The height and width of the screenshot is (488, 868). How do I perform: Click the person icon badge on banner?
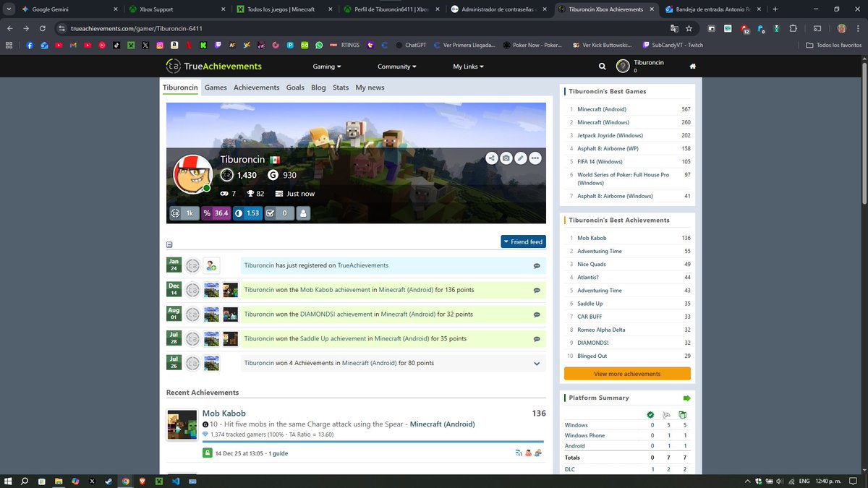(304, 213)
